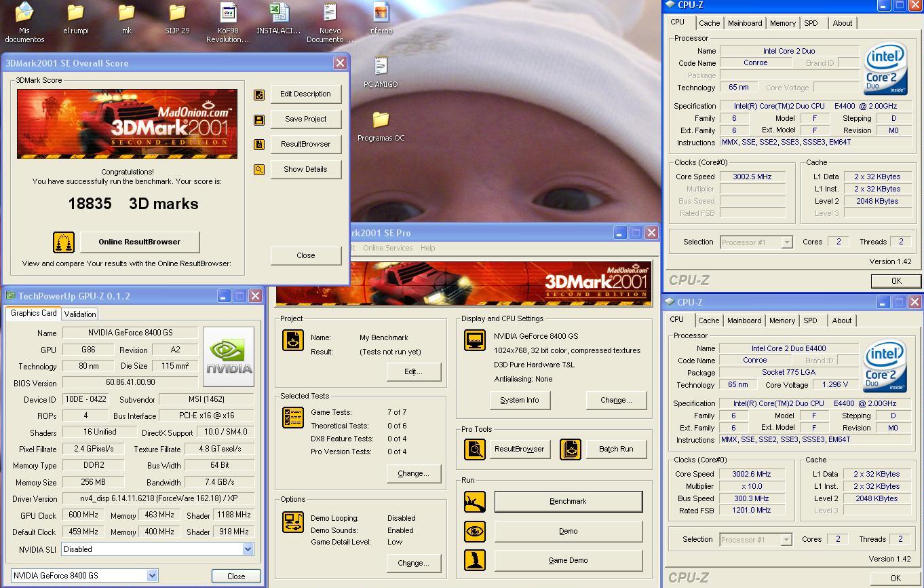Click Close button in 3DMark score window
The image size is (924, 588).
[x=306, y=256]
